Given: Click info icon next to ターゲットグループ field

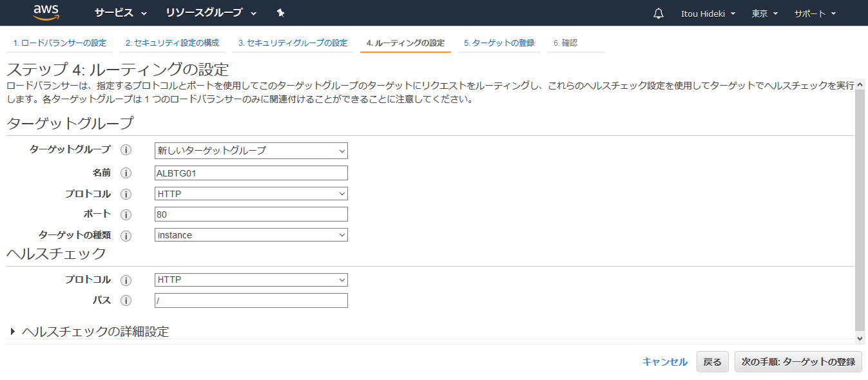Looking at the screenshot, I should 126,150.
